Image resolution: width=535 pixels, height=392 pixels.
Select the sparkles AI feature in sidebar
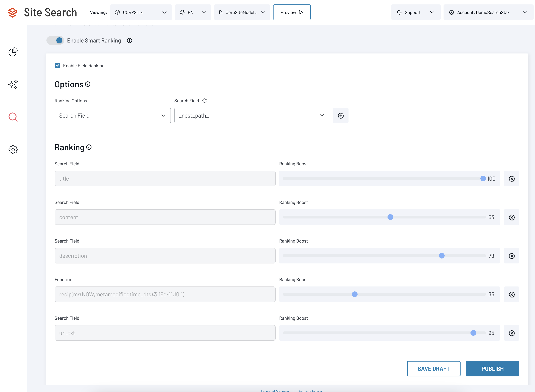point(13,84)
